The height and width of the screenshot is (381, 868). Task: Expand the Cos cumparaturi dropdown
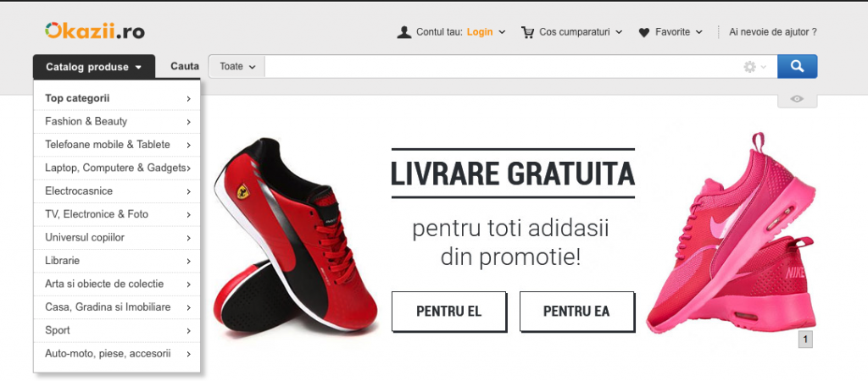point(619,32)
